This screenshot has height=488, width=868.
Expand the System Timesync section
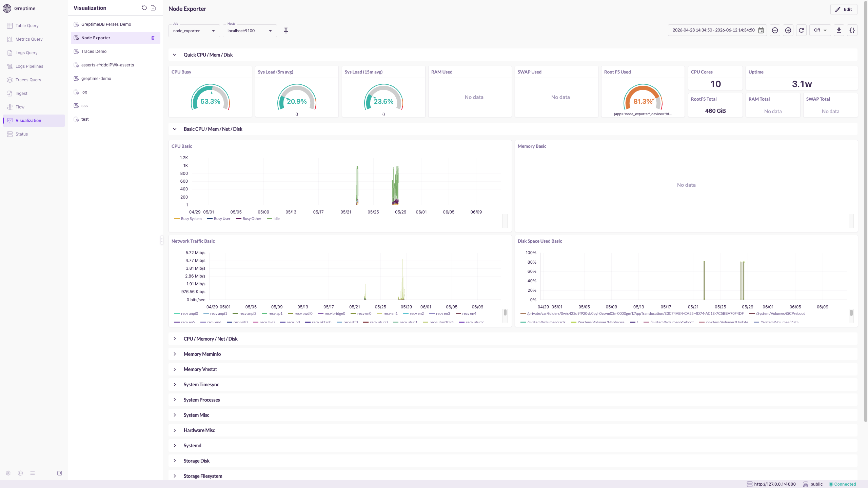175,385
